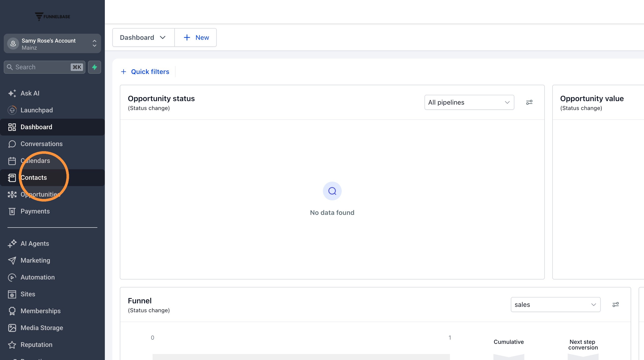Expand the Dashboard selector dropdown
The image size is (644, 360).
coord(143,37)
